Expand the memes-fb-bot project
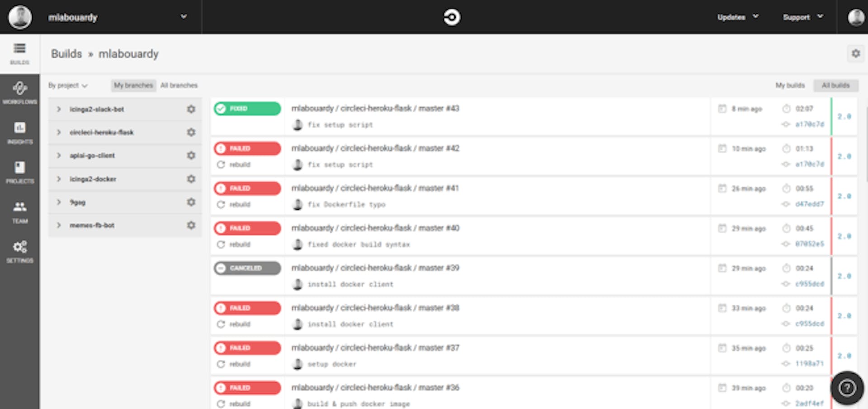The width and height of the screenshot is (868, 409). click(x=58, y=225)
